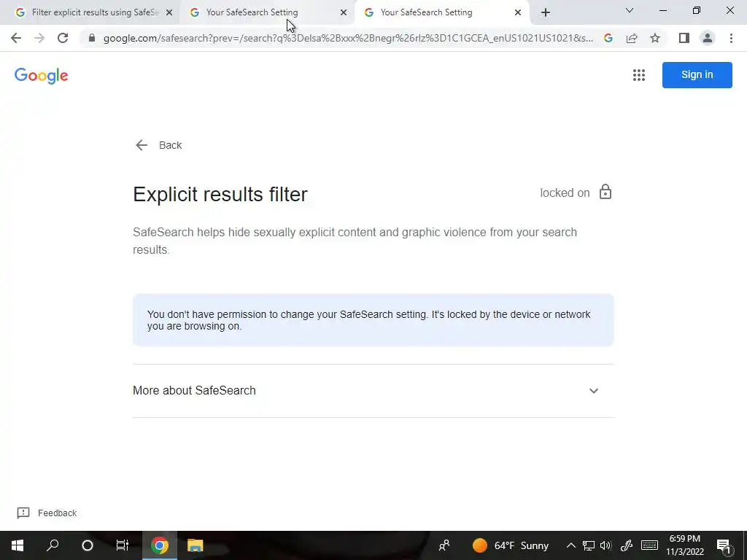View site information lock icon
Viewport: 747px width, 560px height.
(92, 38)
